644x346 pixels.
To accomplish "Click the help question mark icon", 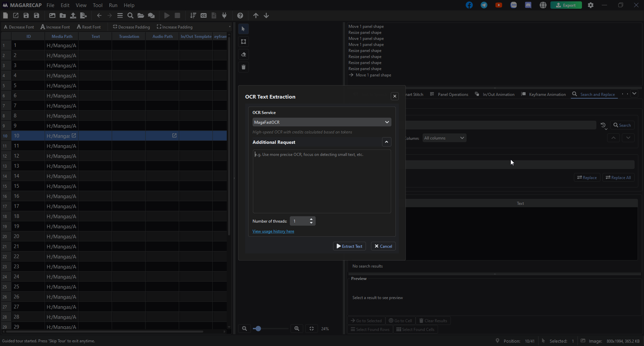I will click(x=240, y=15).
